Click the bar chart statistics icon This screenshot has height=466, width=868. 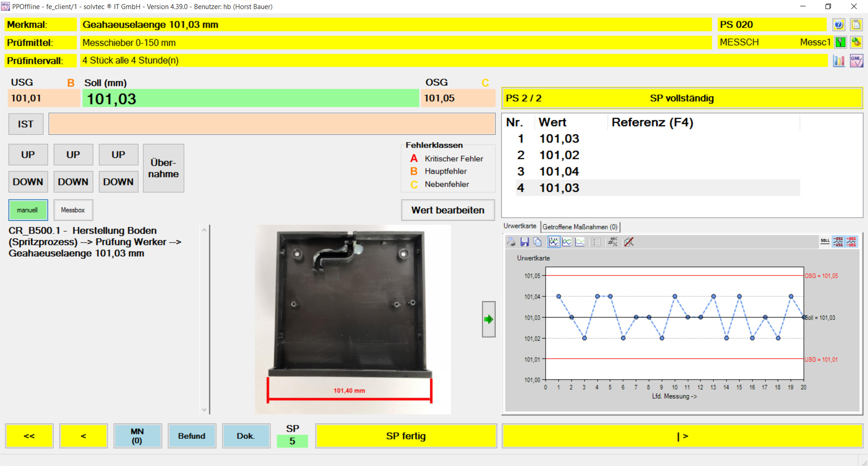[839, 61]
